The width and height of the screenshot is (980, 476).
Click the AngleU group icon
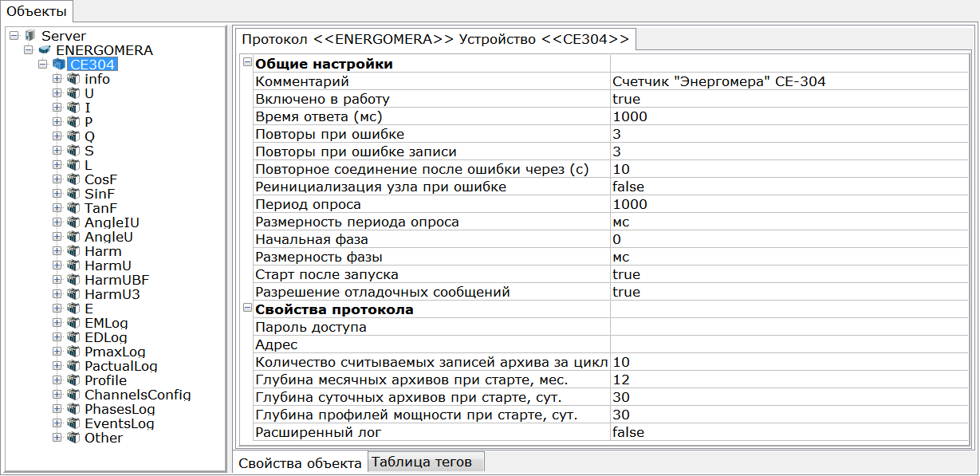pyautogui.click(x=73, y=237)
